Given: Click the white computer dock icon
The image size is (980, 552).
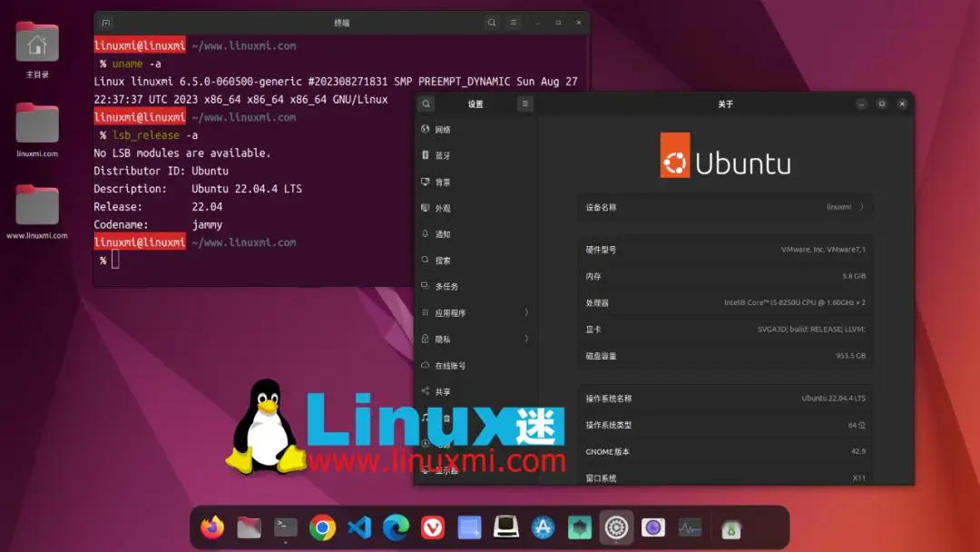Looking at the screenshot, I should pyautogui.click(x=506, y=527).
